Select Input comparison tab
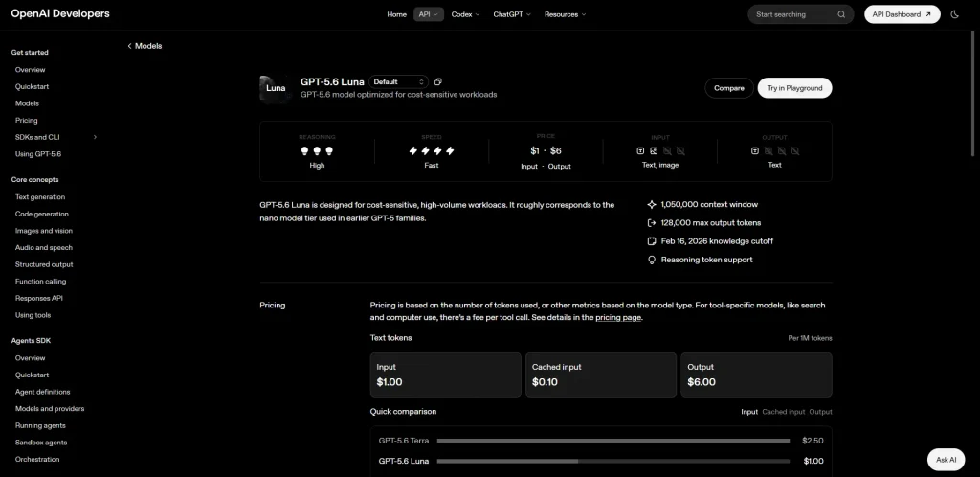 click(x=749, y=412)
